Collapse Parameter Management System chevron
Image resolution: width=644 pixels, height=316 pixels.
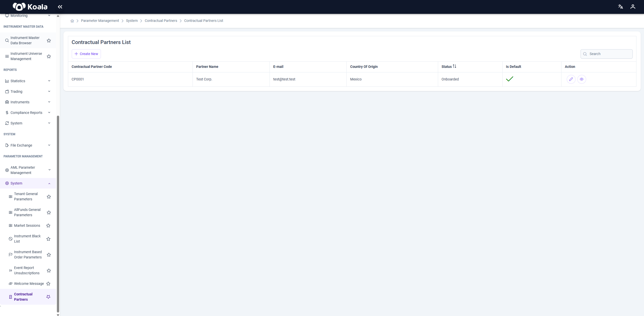click(49, 184)
